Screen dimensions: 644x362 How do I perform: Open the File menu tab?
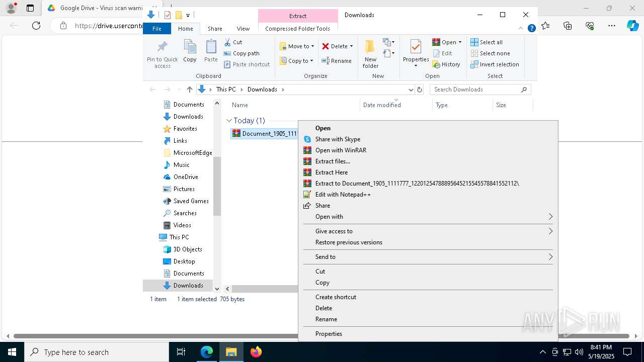157,29
